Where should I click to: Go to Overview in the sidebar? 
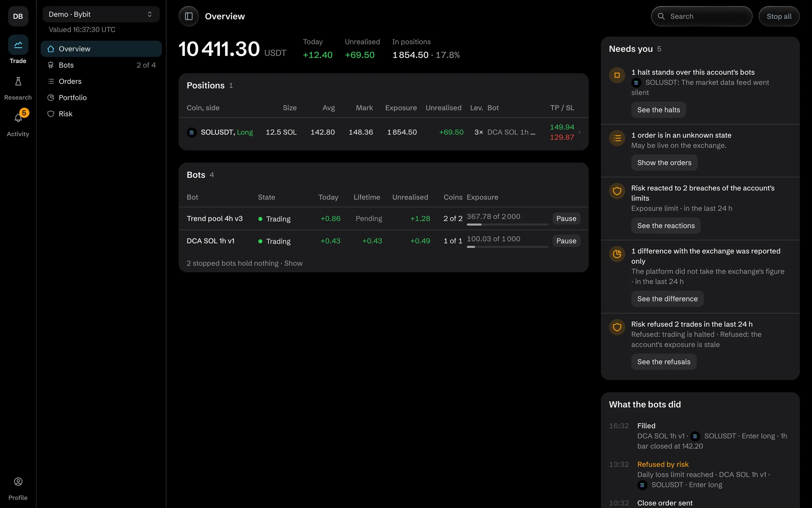pyautogui.click(x=101, y=49)
